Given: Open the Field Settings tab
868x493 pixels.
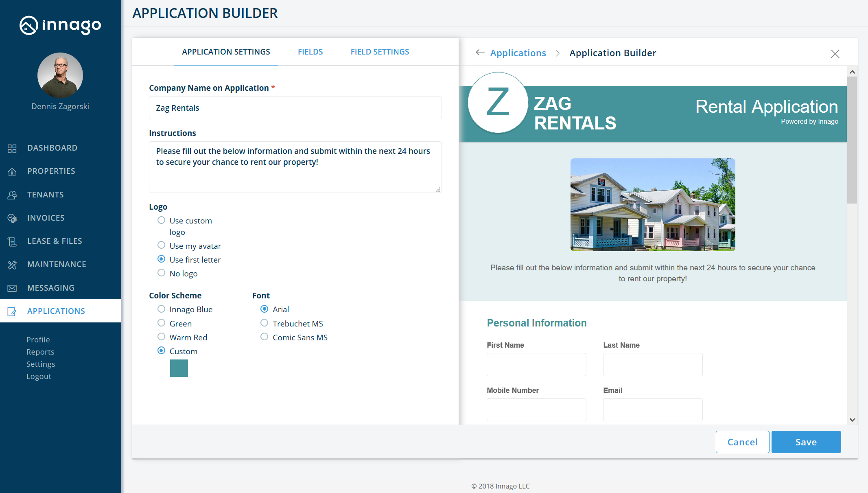Looking at the screenshot, I should pyautogui.click(x=380, y=52).
